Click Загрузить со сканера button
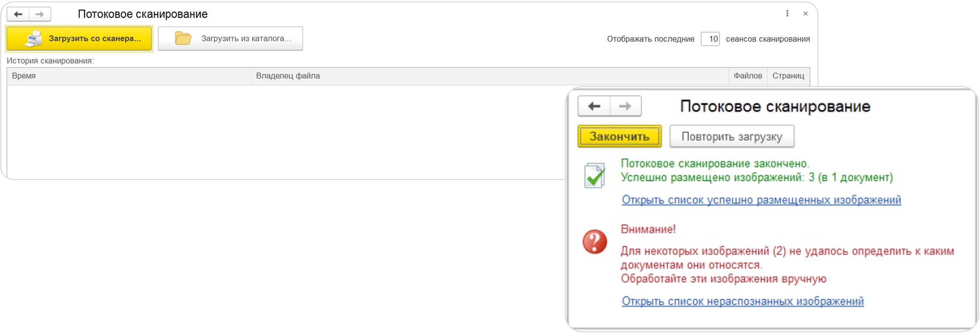 (79, 38)
